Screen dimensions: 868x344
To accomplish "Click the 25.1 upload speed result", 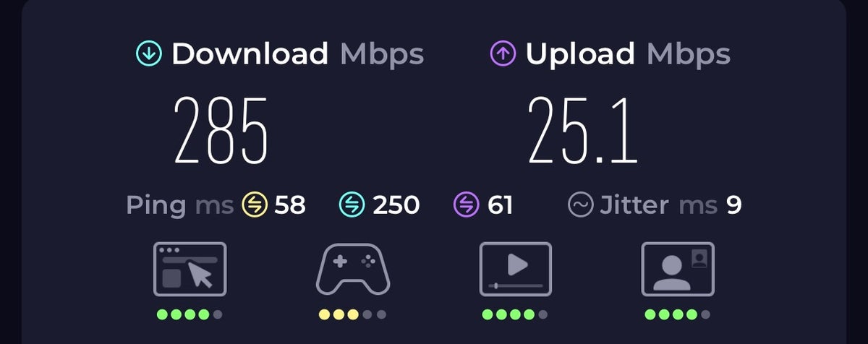I will (x=583, y=130).
